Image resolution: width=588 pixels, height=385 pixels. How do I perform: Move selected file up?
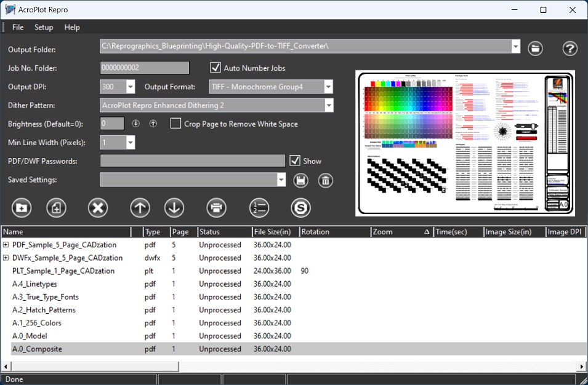140,208
